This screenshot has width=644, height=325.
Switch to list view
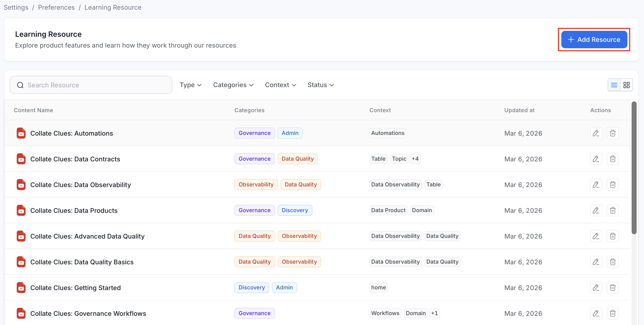(x=614, y=85)
